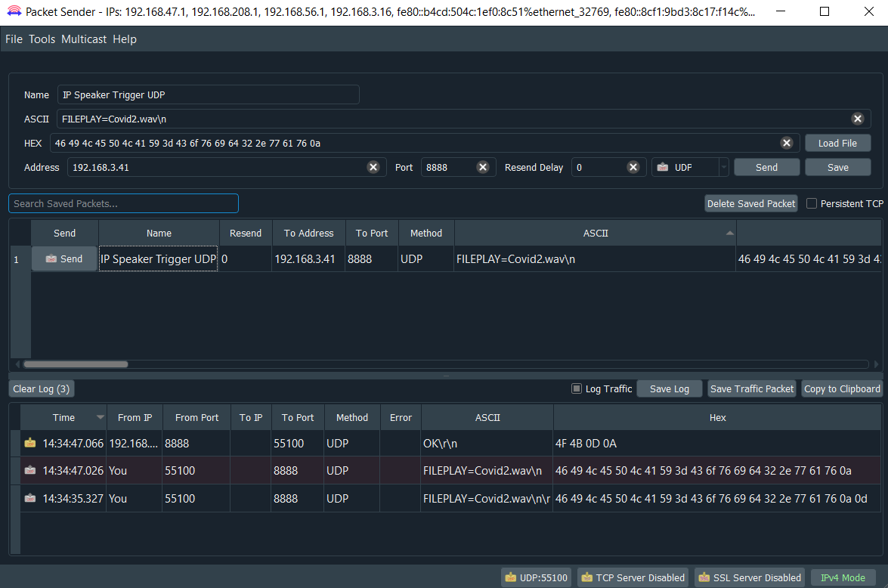Screen dimensions: 888x588
Task: Open the Multicast menu
Action: point(84,39)
